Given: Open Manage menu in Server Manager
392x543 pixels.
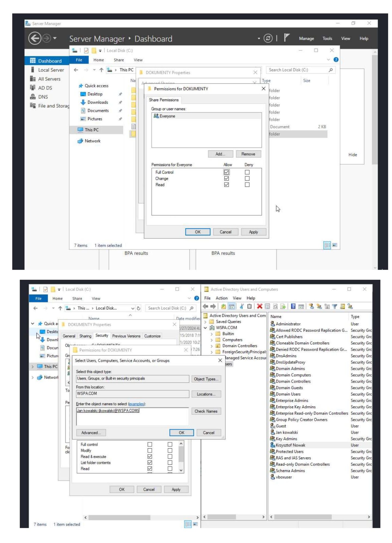Looking at the screenshot, I should pos(306,38).
